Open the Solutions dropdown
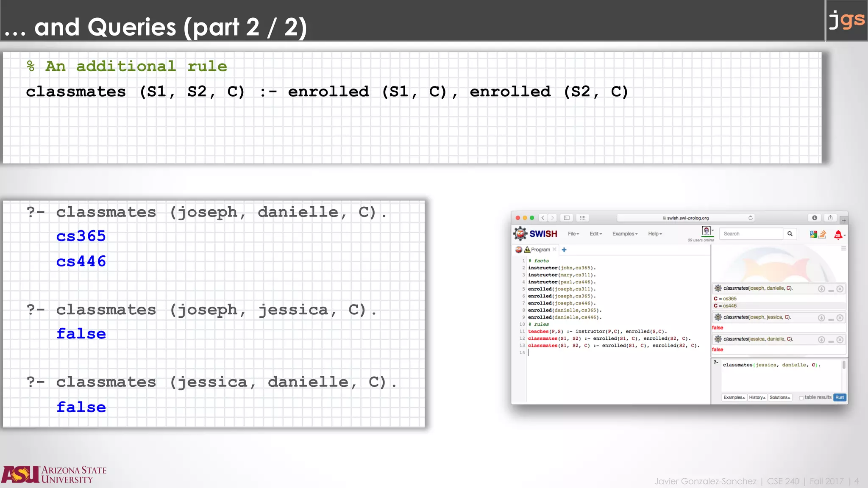Viewport: 868px width, 488px height. pos(780,397)
